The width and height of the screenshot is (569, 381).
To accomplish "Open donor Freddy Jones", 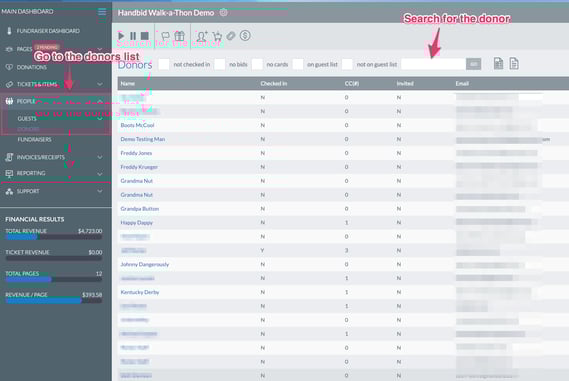I will (136, 153).
